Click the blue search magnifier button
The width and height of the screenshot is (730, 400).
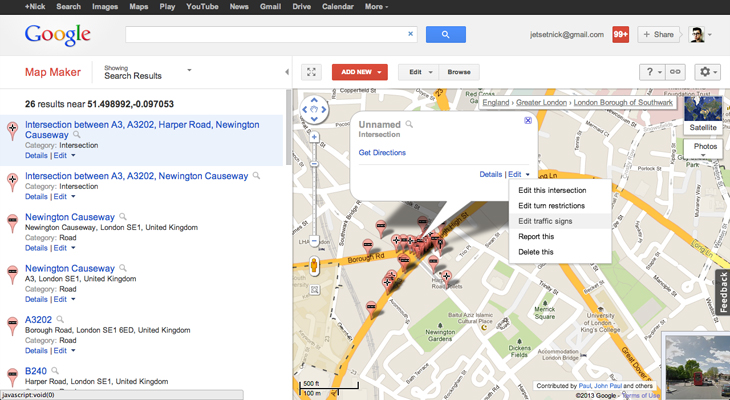445,34
